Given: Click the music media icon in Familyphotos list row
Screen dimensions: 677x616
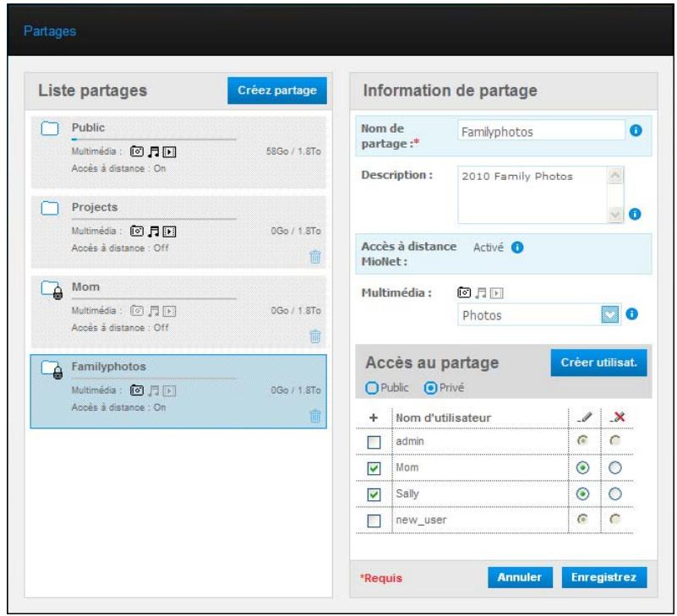Looking at the screenshot, I should pos(153,390).
